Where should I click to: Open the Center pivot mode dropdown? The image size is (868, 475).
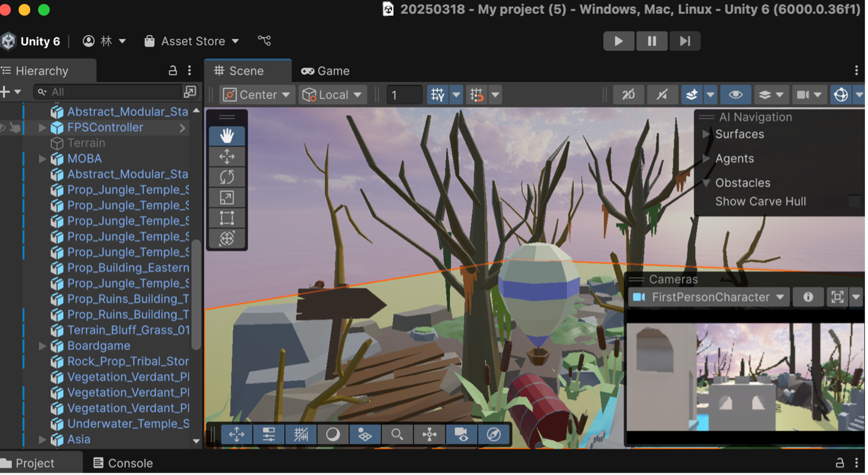pyautogui.click(x=257, y=95)
